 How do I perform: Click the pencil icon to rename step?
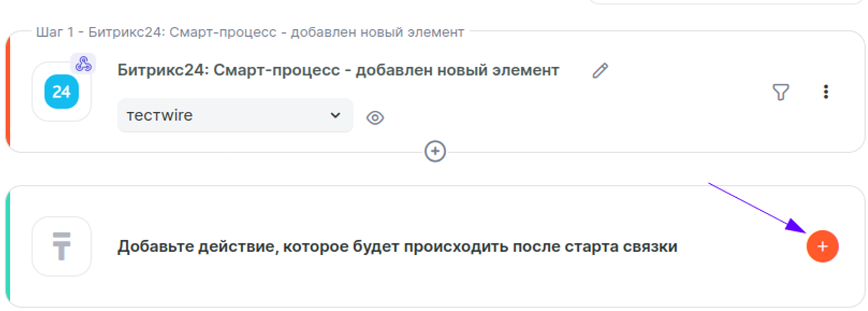[x=600, y=71]
